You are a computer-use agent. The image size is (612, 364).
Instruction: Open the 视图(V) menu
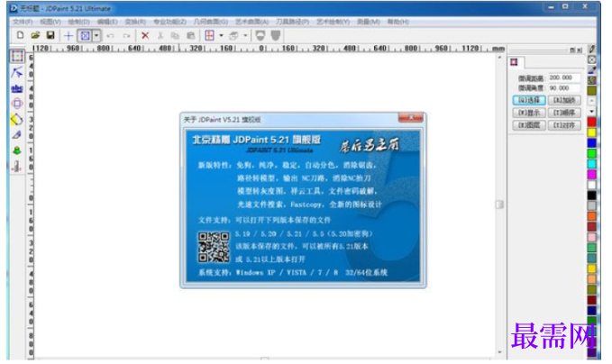click(x=50, y=22)
